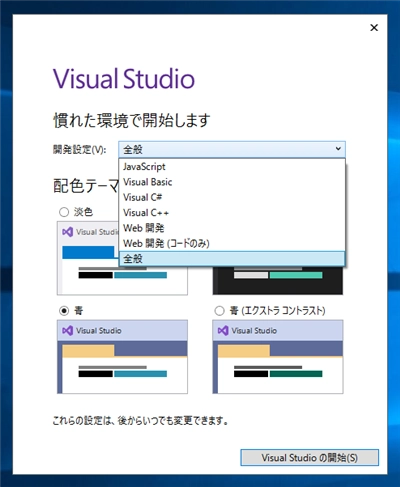Click Visual Studio logo in 淡色 preview
Image resolution: width=400 pixels, height=487 pixels.
pyautogui.click(x=68, y=232)
